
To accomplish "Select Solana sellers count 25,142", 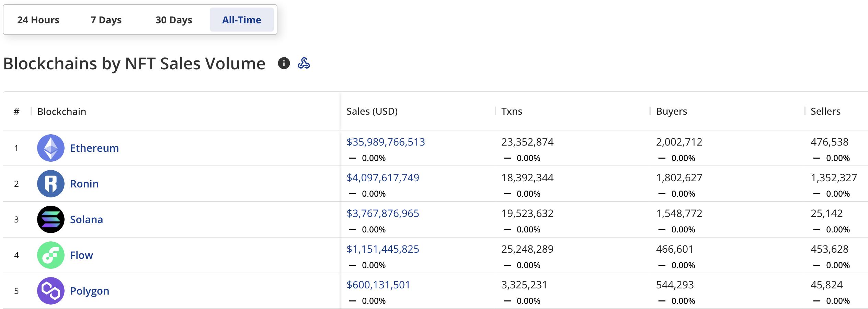I will point(827,213).
